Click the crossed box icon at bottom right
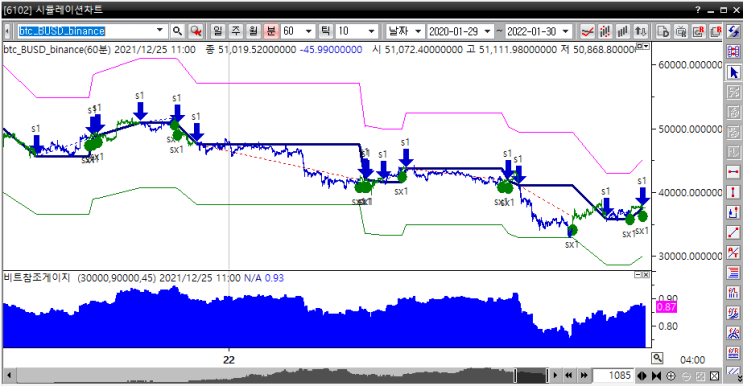The image size is (743, 386). click(715, 376)
